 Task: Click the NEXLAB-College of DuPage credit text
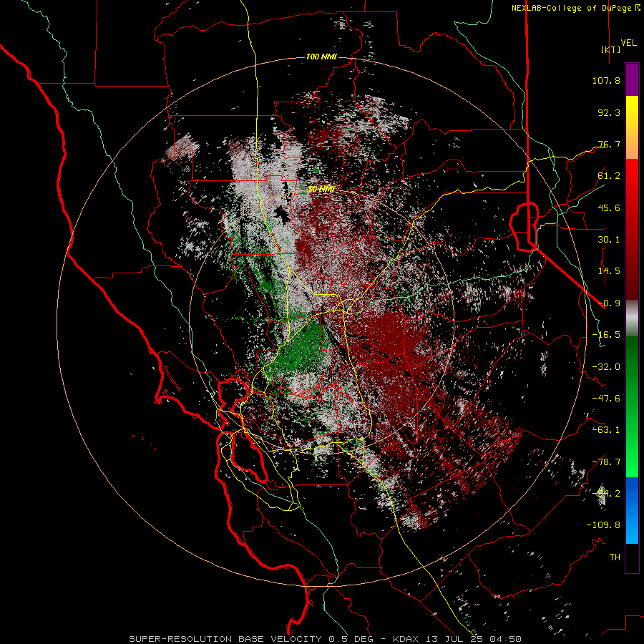pyautogui.click(x=573, y=8)
